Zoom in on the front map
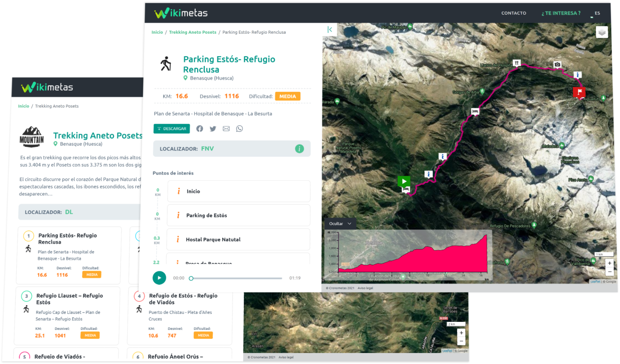620x364 pixels. click(x=609, y=263)
